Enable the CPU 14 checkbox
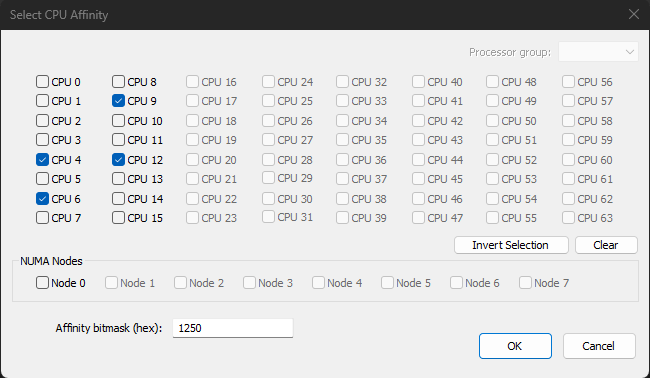Screen dimensions: 650x378 (118, 199)
